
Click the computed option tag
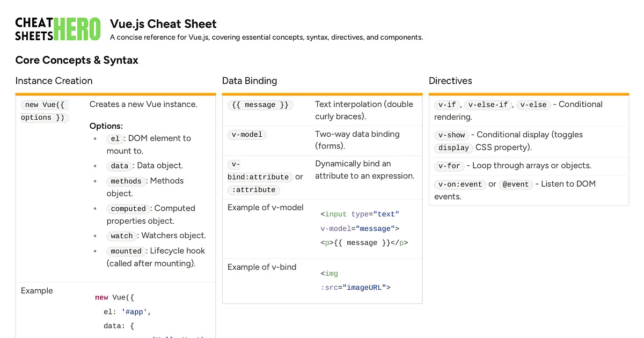[x=128, y=209]
